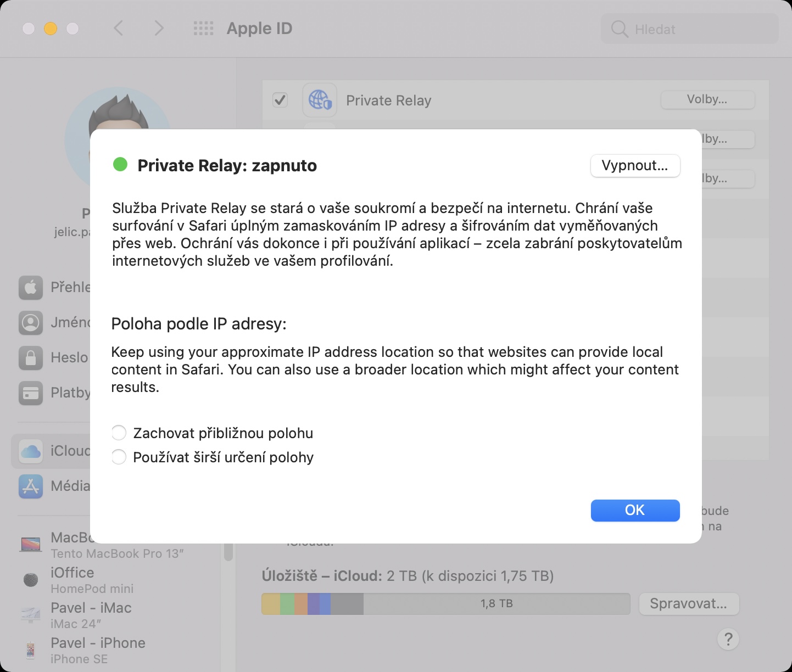Screen dimensions: 792x672
Task: Click the 'Úložiště – iCloud' storage label
Action: pos(322,576)
